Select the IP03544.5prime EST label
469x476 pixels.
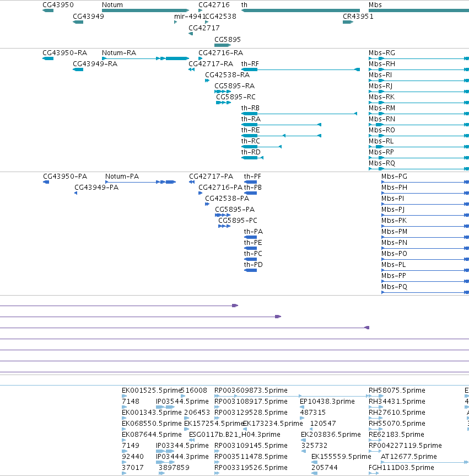coord(182,402)
